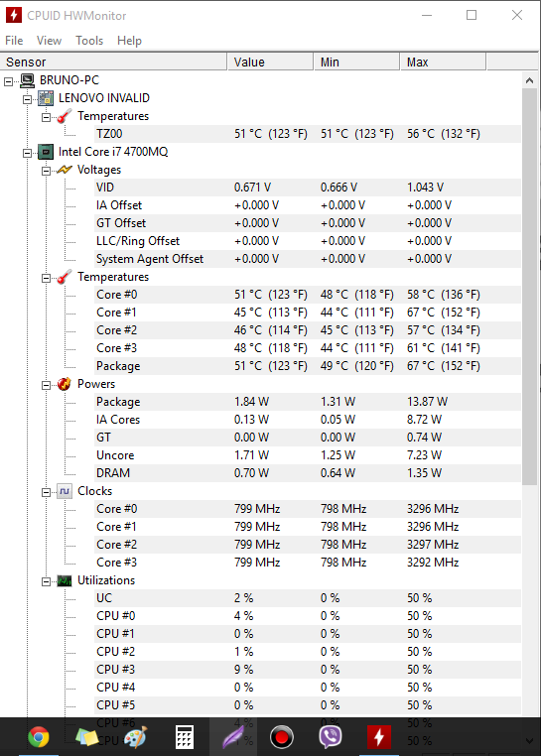Open the Calculator from the taskbar
The height and width of the screenshot is (756, 541).
(185, 737)
